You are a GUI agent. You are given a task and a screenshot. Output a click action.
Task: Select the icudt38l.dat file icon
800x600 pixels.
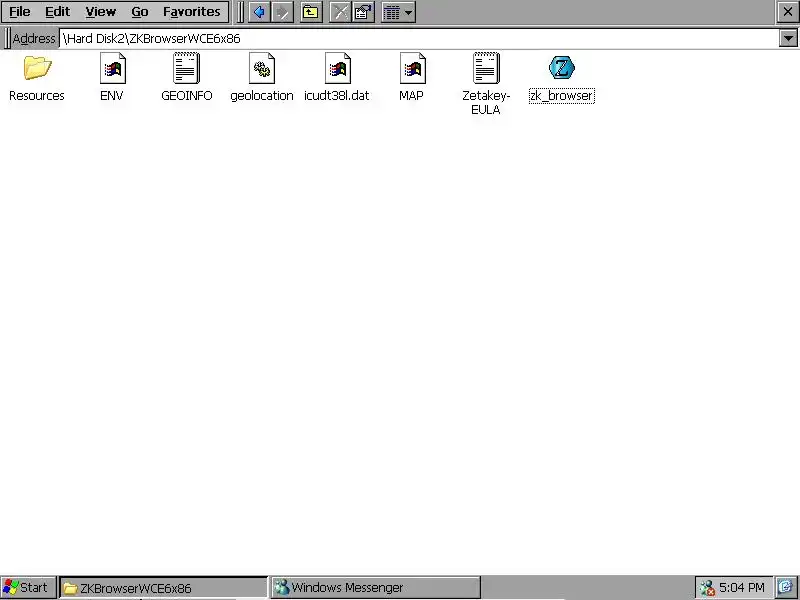pyautogui.click(x=337, y=68)
